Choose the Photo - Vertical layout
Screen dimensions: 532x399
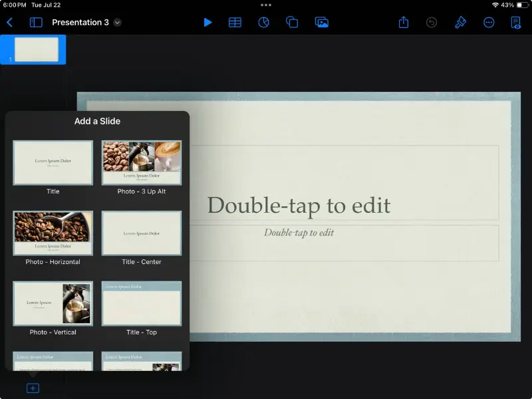tap(53, 303)
